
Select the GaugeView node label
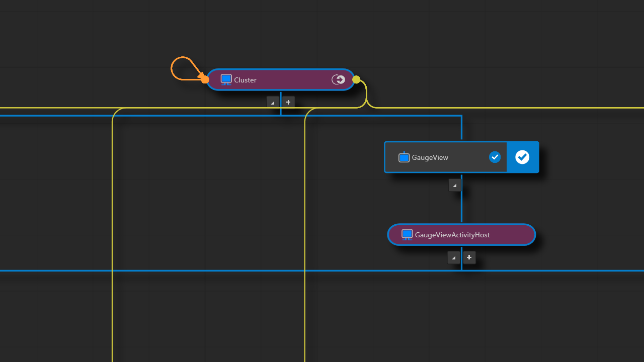pos(430,157)
